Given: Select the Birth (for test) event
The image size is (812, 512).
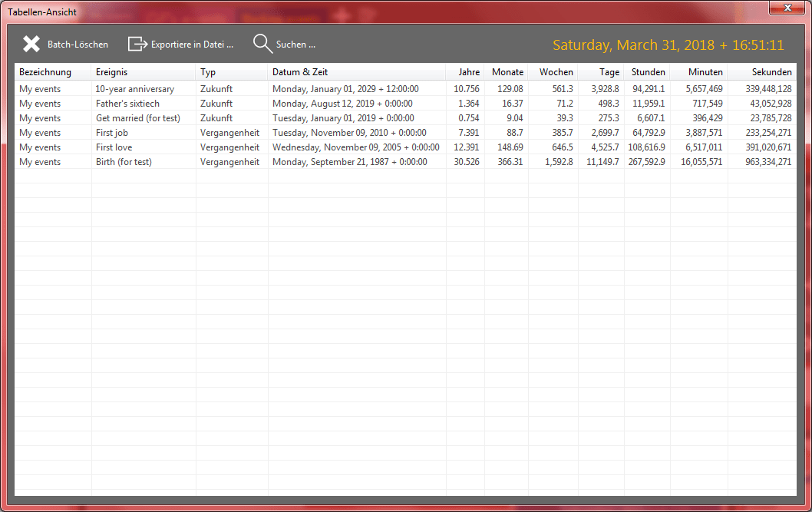Looking at the screenshot, I should pos(124,161).
